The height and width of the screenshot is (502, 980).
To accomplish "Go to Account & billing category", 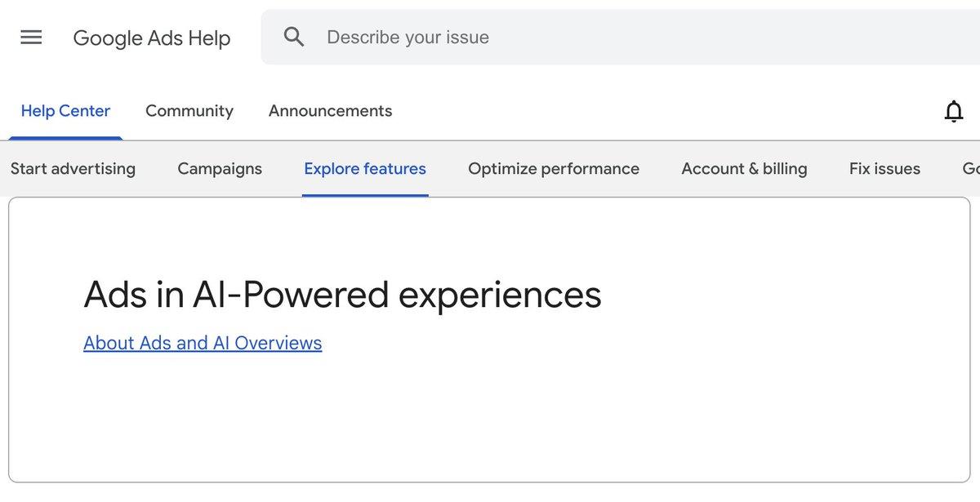I will click(x=744, y=169).
